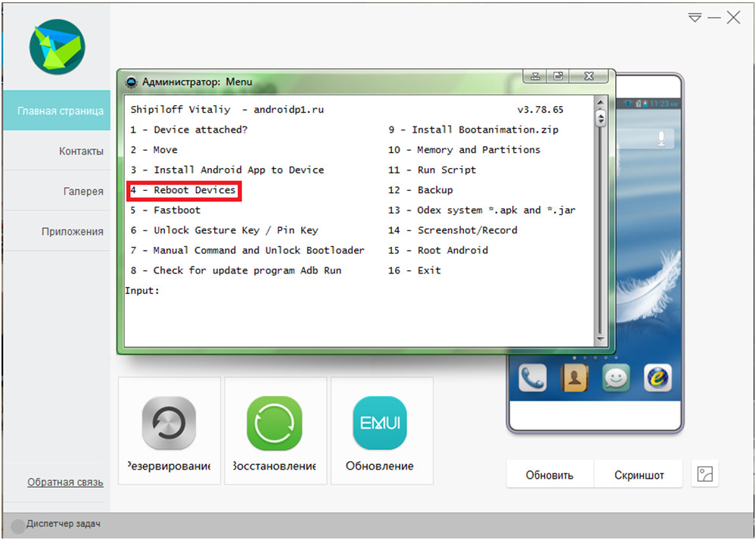Click the fullscreen image icon beside Скриншот

click(x=705, y=475)
